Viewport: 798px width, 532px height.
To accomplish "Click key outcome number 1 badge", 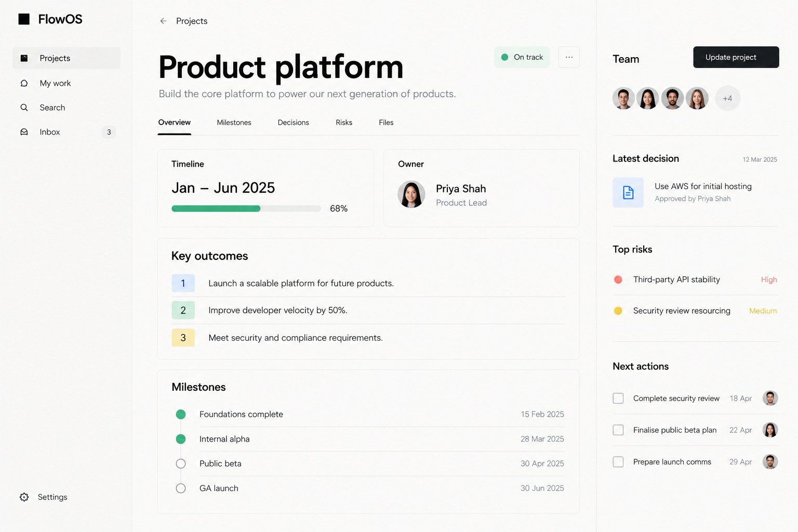I will point(183,283).
